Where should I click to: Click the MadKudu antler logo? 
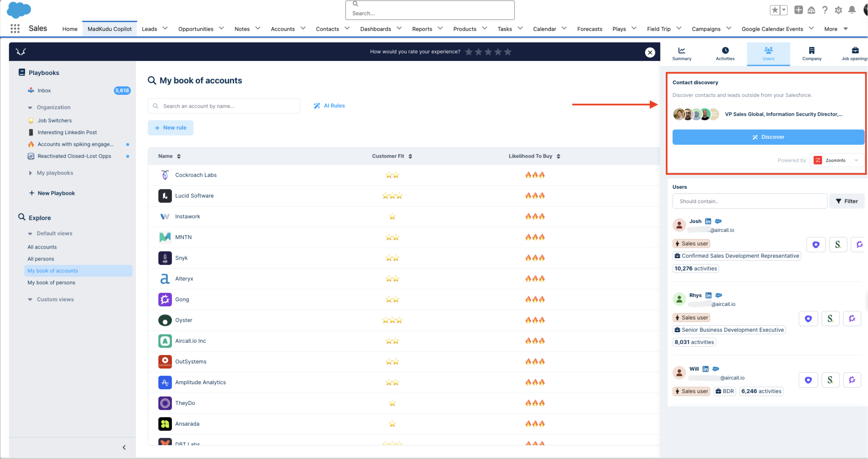point(21,51)
